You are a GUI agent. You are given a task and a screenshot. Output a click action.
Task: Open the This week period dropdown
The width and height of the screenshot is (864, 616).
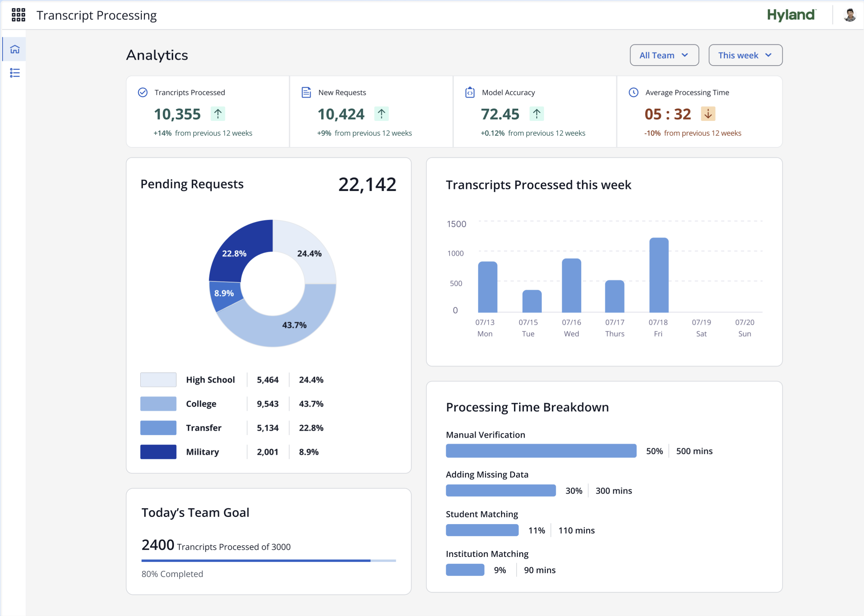pos(745,55)
